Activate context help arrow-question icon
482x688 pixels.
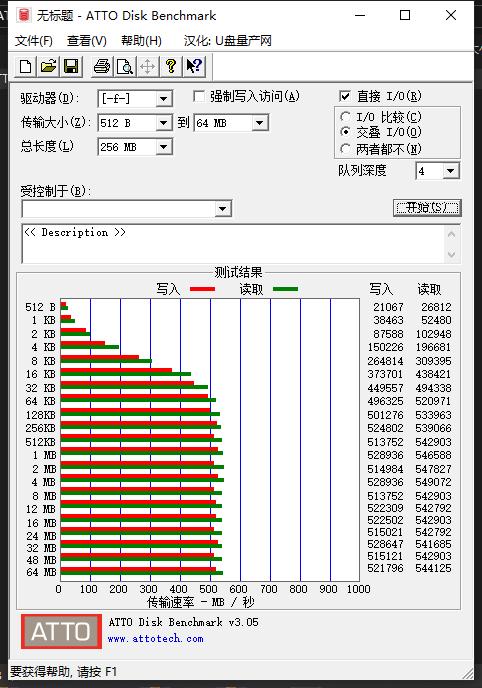click(193, 67)
